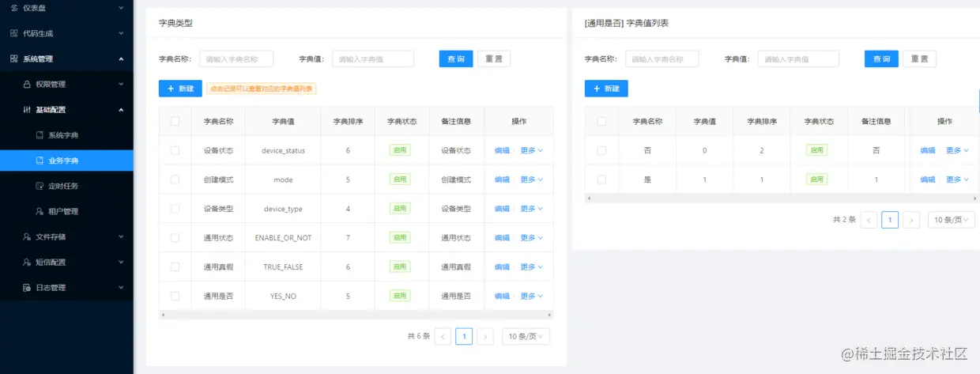Check the 创建模式 row checkbox
The width and height of the screenshot is (980, 374).
tap(175, 179)
